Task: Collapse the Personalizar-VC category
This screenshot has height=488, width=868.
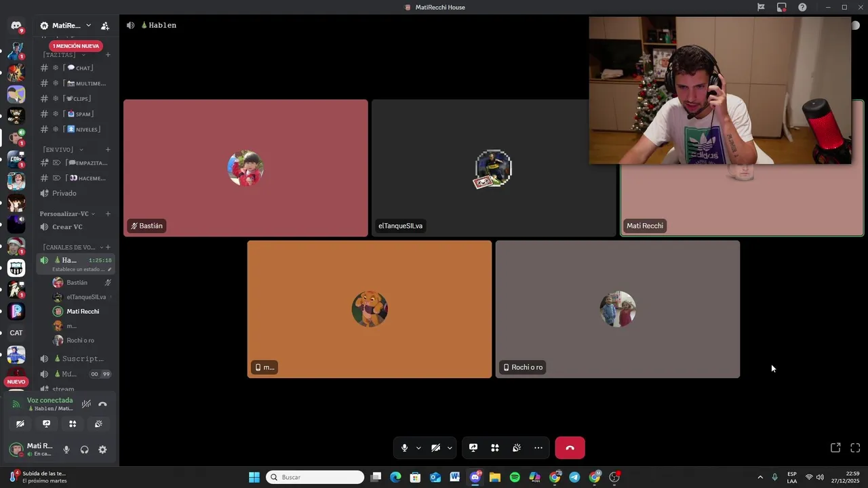Action: click(x=68, y=214)
